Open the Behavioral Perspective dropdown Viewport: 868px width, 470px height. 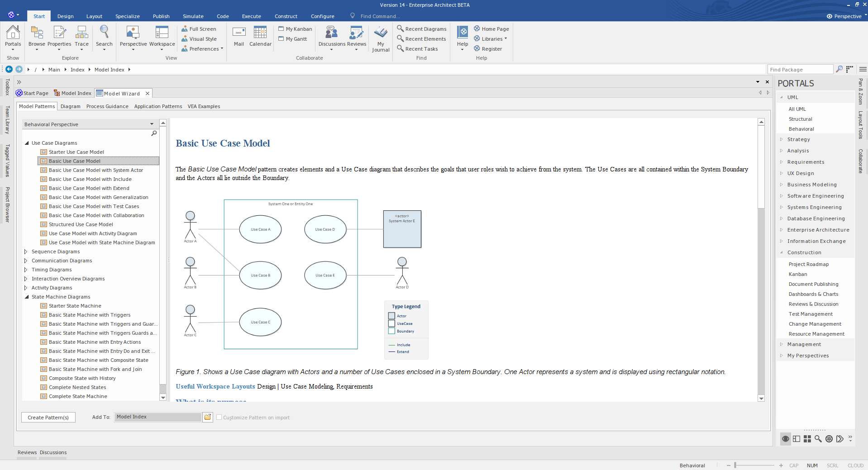coord(152,124)
